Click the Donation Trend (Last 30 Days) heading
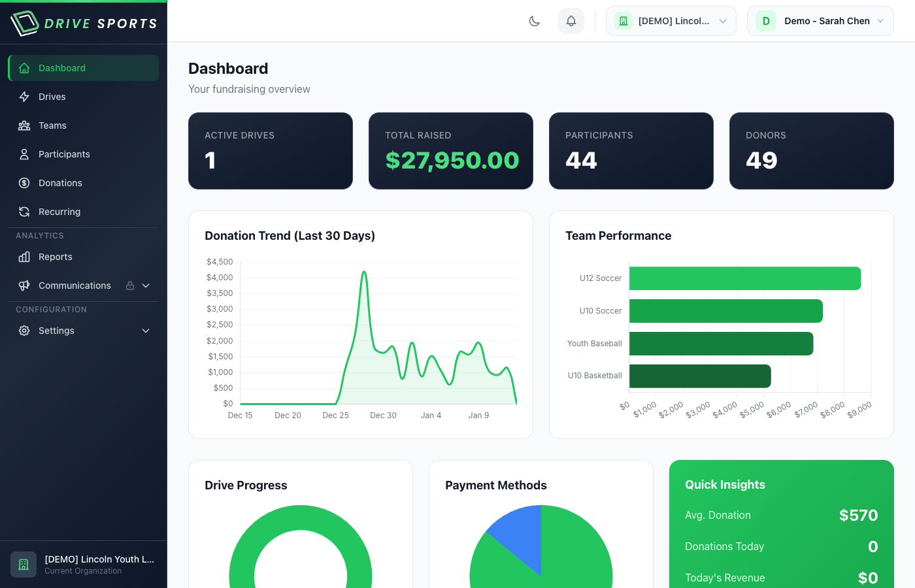This screenshot has width=915, height=588. pyautogui.click(x=290, y=236)
